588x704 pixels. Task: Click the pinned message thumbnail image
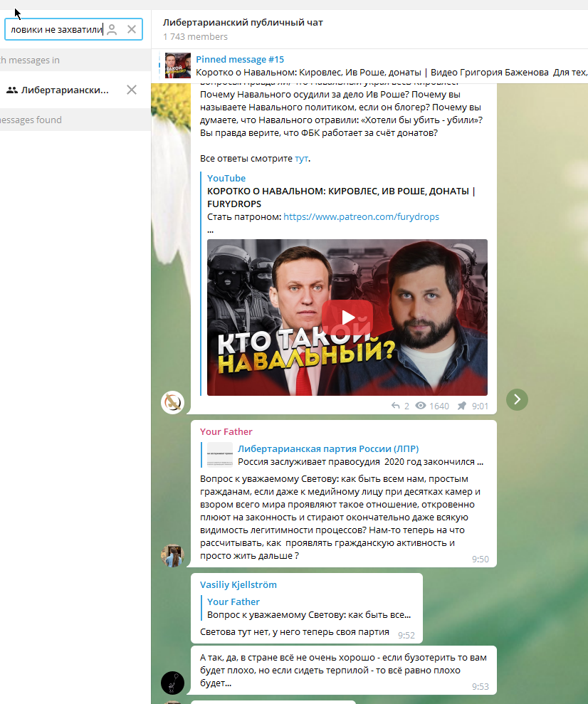(x=178, y=65)
